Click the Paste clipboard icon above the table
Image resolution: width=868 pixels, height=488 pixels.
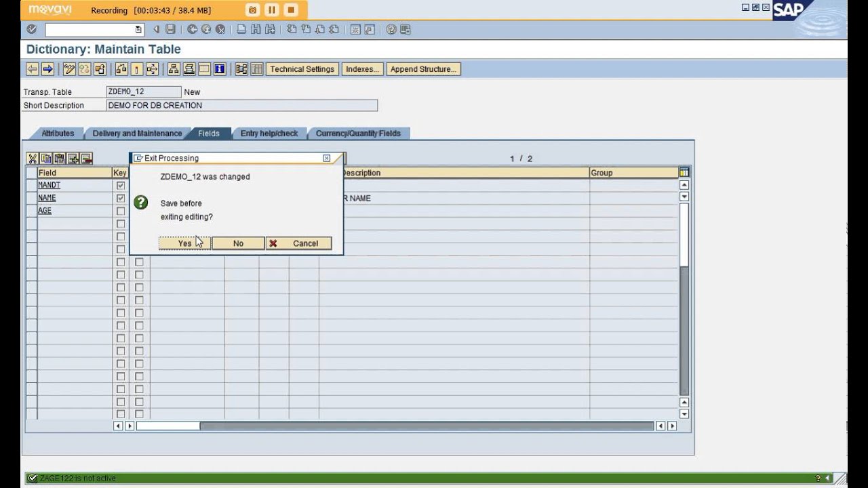60,159
